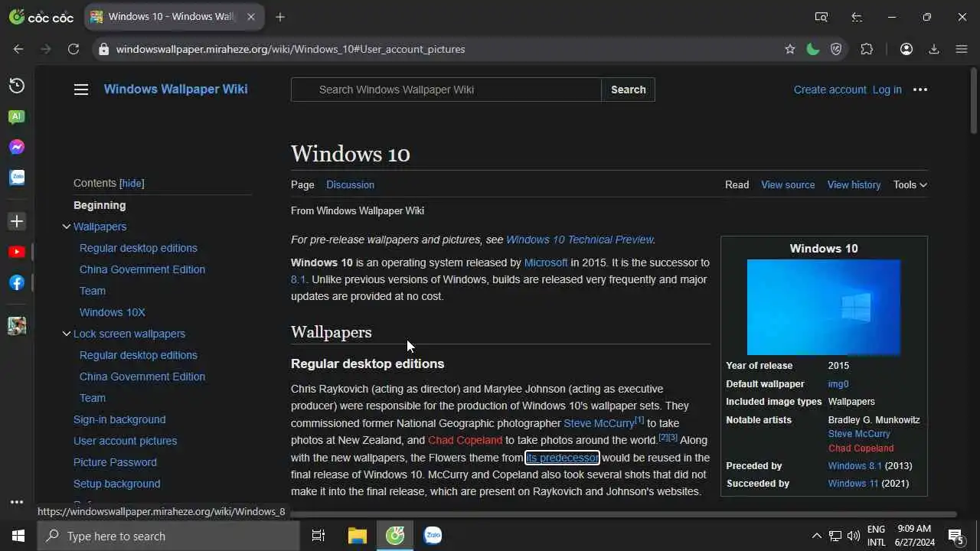
Task: Switch to the Discussion tab
Action: coord(350,184)
